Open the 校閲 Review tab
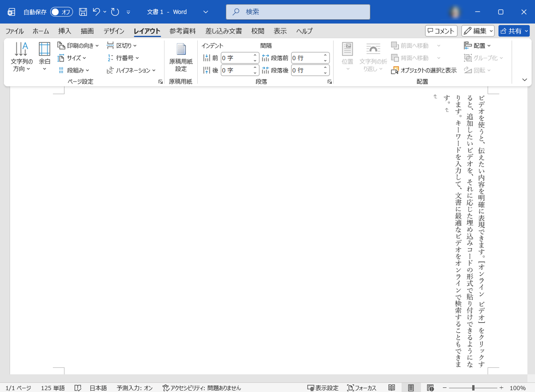Image resolution: width=535 pixels, height=392 pixels. 257,31
